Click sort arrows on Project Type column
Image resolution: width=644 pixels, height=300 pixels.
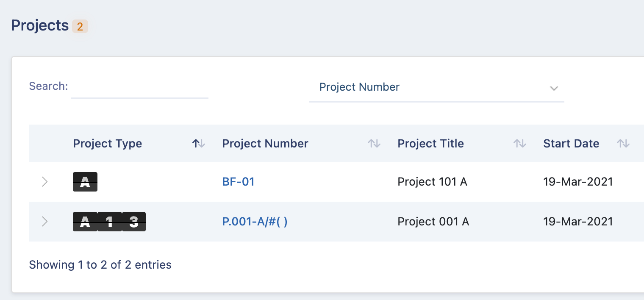coord(198,144)
